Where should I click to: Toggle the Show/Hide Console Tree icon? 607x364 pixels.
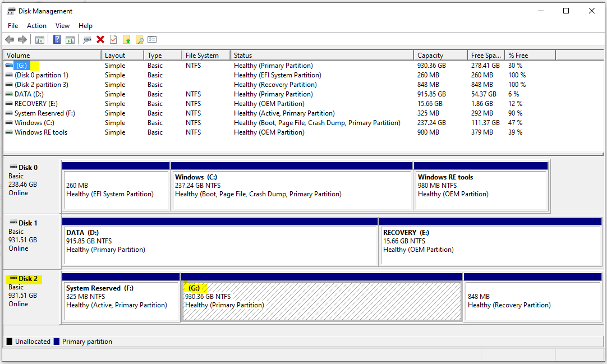40,39
